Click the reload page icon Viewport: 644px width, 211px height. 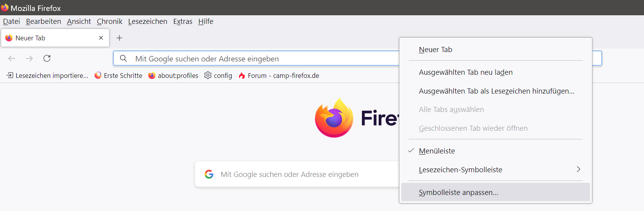(47, 58)
